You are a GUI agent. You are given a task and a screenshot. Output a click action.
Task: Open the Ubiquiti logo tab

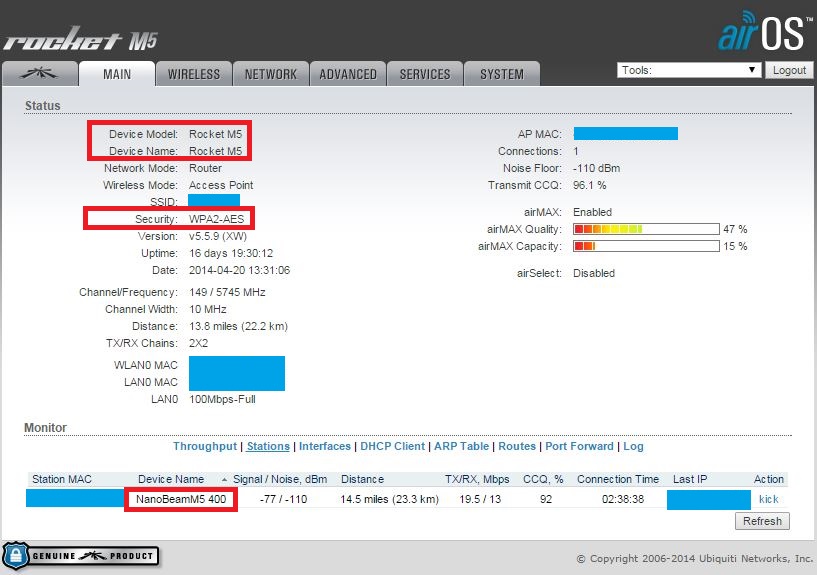pyautogui.click(x=40, y=74)
